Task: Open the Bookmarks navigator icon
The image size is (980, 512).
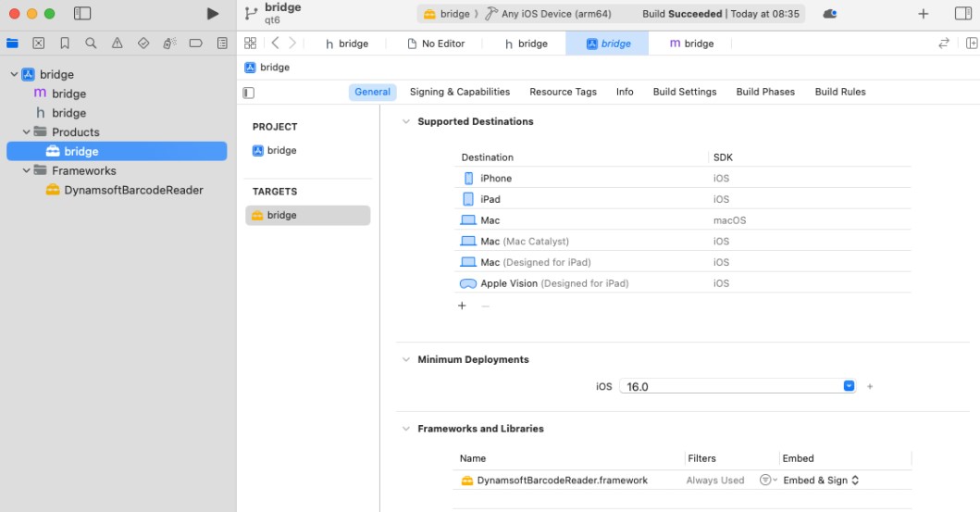Action: click(x=65, y=44)
